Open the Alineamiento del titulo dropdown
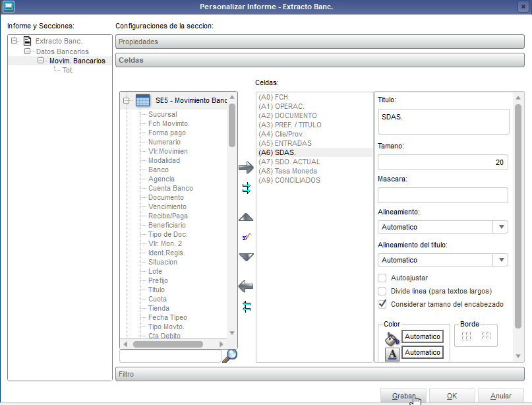Viewport: 532px width, 405px height. (x=501, y=260)
